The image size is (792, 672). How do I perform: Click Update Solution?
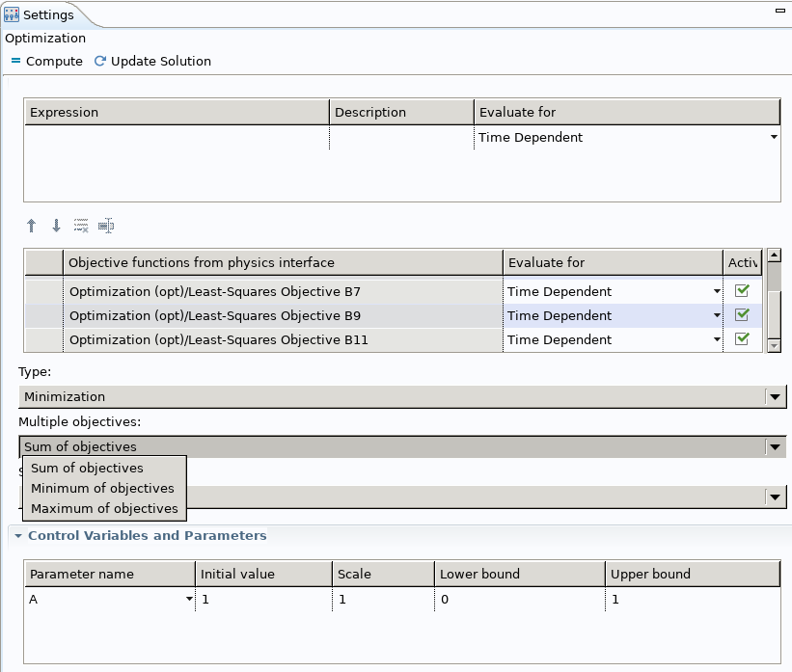pos(152,61)
